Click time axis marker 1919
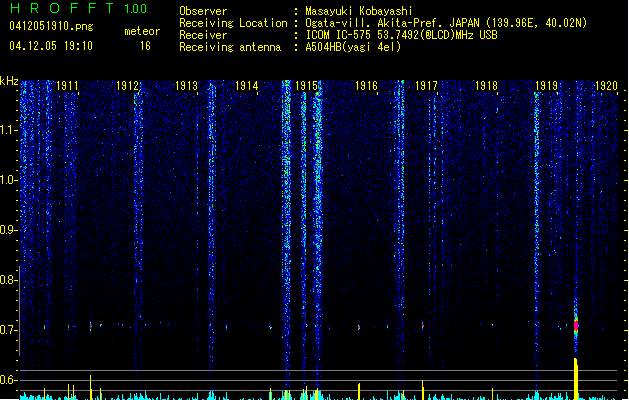 pos(546,85)
